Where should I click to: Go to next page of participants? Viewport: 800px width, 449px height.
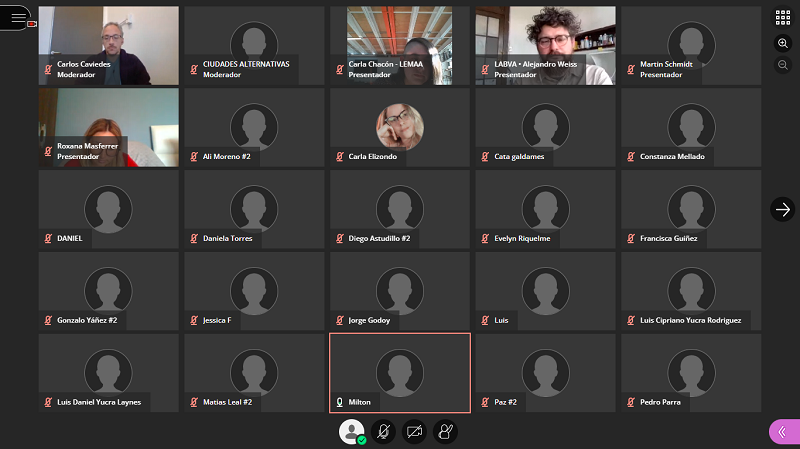783,209
